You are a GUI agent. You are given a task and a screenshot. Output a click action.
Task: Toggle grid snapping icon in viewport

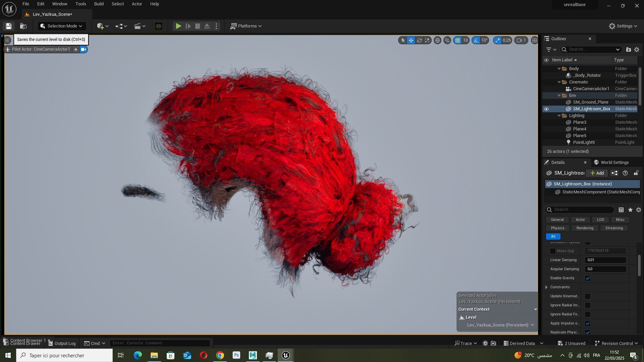(458, 41)
